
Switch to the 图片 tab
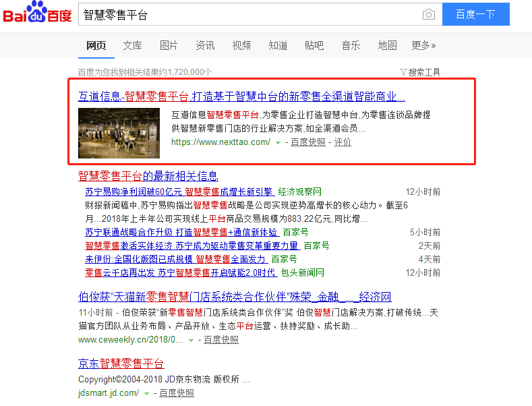169,45
